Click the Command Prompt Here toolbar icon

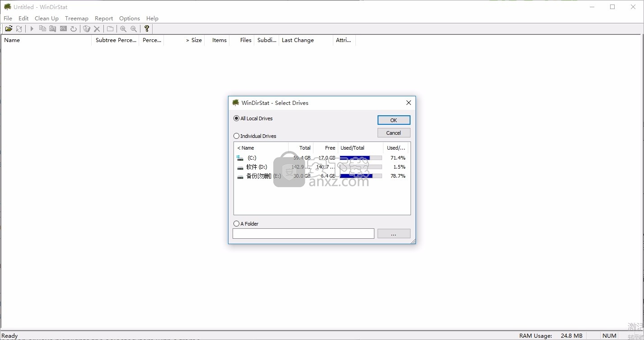(63, 28)
